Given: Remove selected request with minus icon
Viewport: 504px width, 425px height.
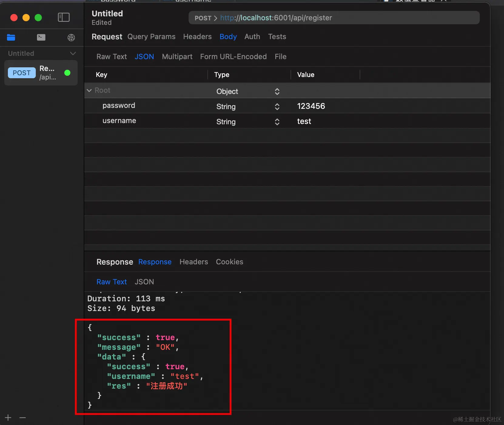Looking at the screenshot, I should [22, 418].
